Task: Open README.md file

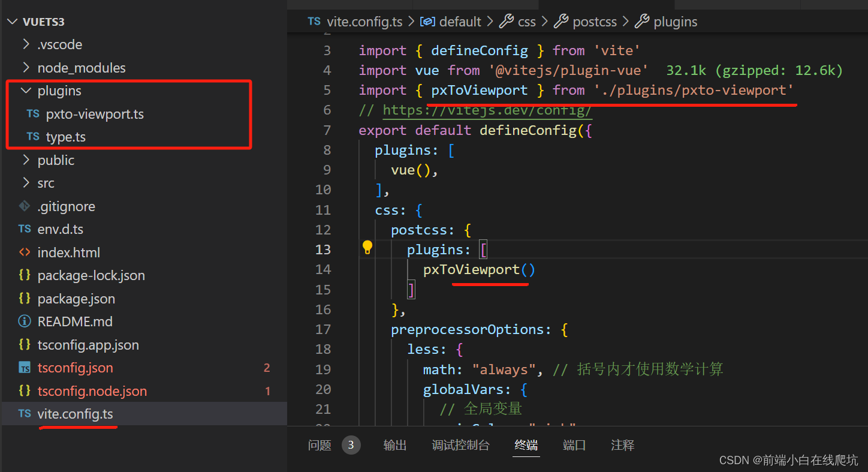Action: click(x=75, y=321)
